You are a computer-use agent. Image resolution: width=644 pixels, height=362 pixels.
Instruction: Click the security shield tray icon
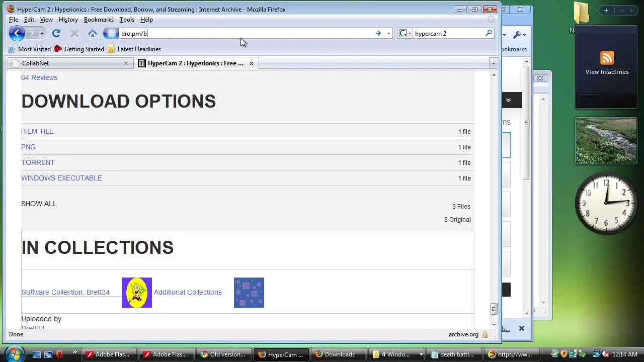pyautogui.click(x=564, y=354)
